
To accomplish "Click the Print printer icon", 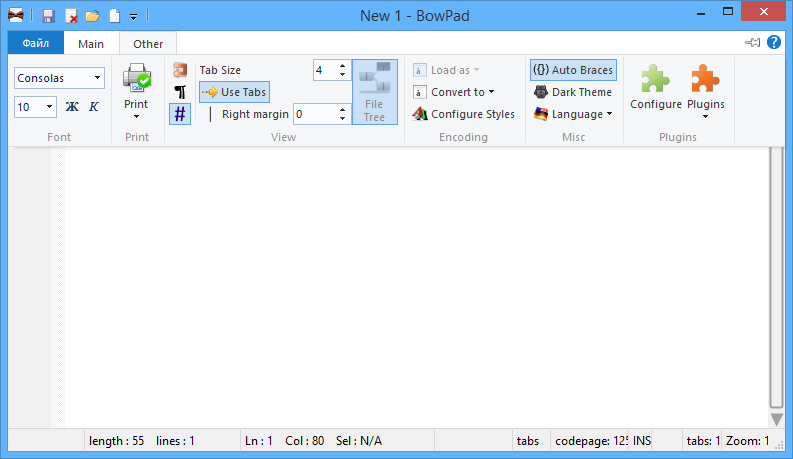I will tap(137, 78).
